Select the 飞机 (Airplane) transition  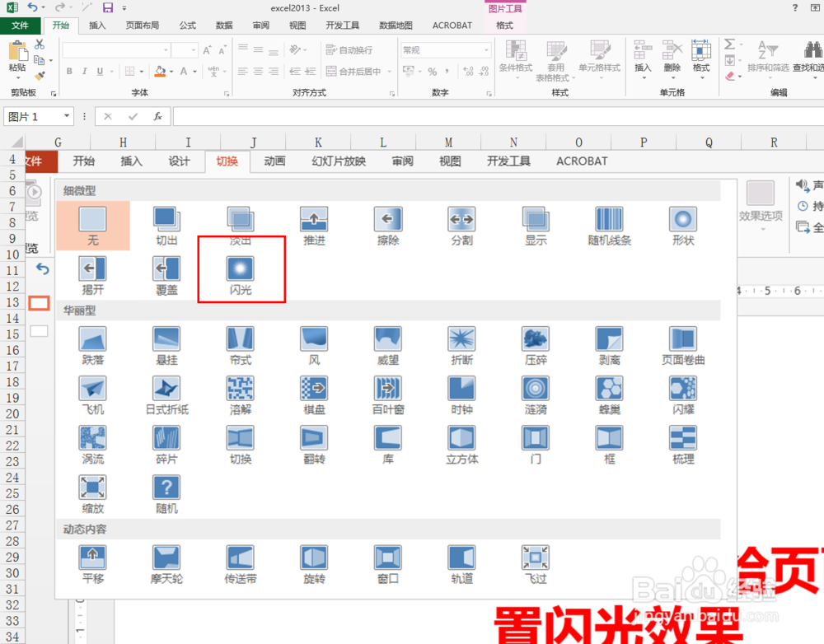(x=92, y=395)
